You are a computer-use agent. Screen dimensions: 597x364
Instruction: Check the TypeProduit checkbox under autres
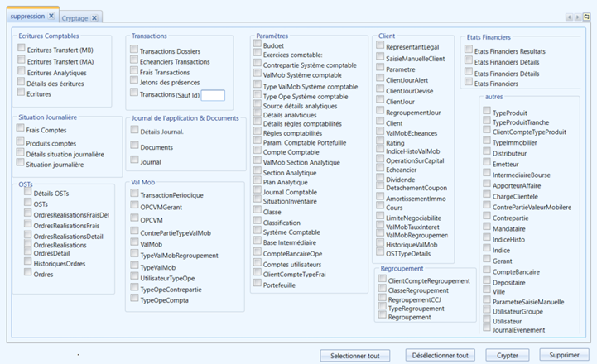click(487, 111)
